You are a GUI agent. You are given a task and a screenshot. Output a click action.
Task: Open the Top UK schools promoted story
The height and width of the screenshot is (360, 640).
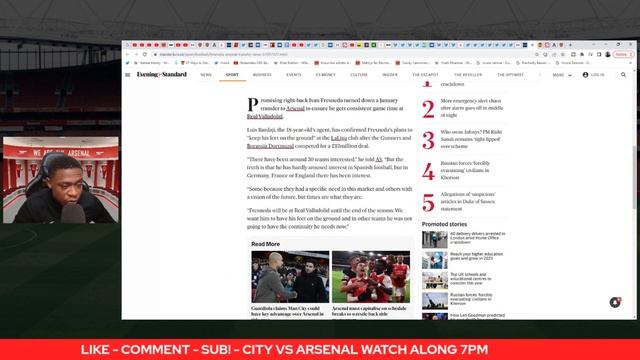pyautogui.click(x=471, y=279)
